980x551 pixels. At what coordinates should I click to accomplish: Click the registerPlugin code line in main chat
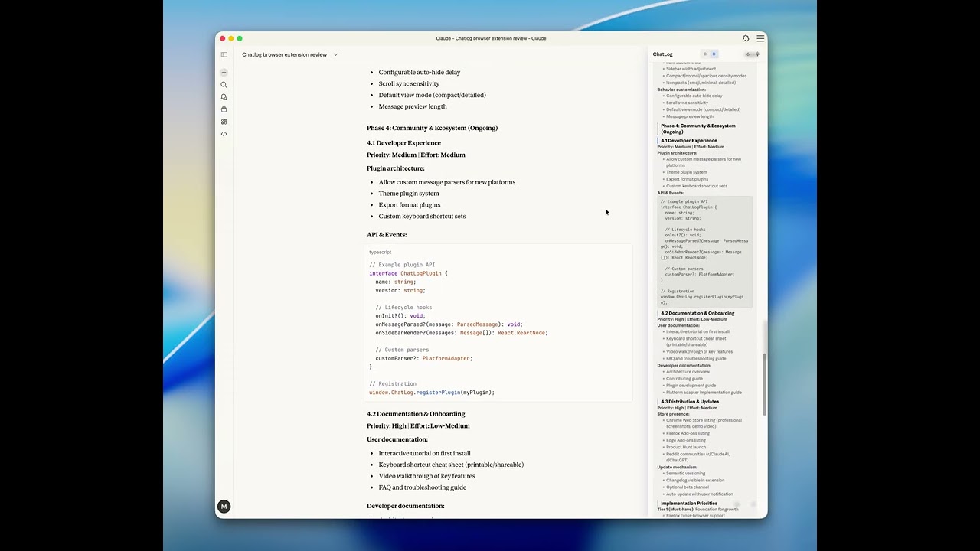(x=432, y=392)
